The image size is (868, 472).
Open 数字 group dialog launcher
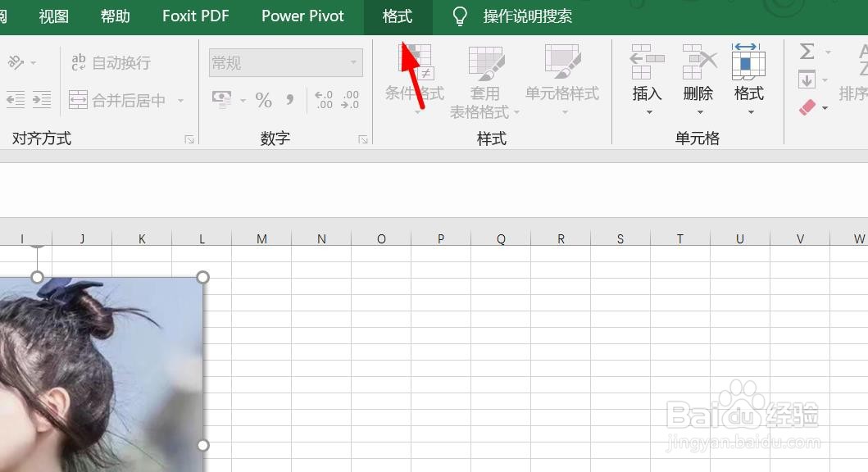coord(363,139)
